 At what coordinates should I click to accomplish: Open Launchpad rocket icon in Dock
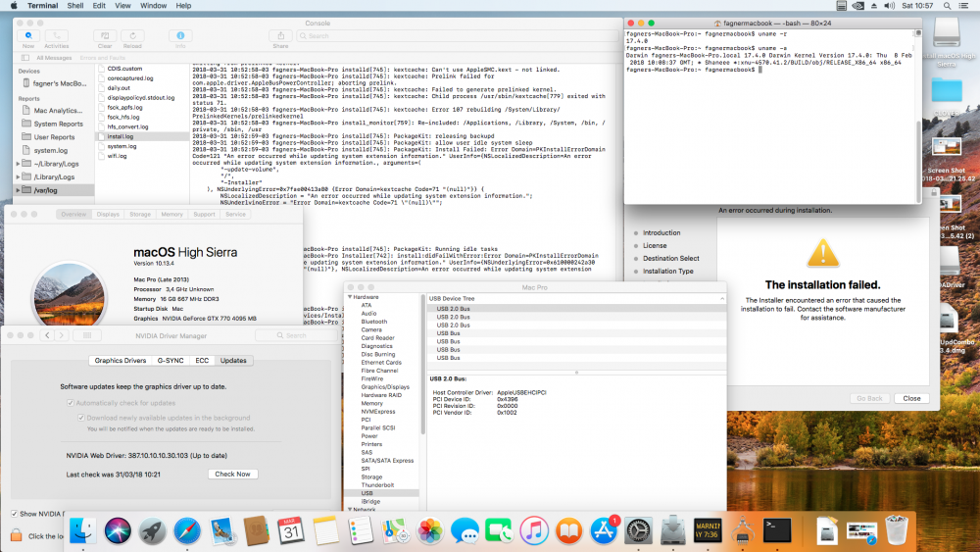click(152, 530)
